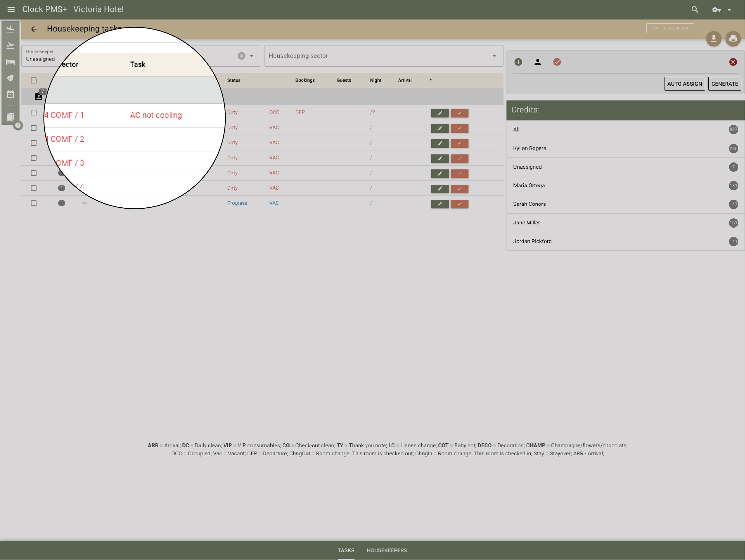The image size is (745, 560).
Task: Switch to the HOUSEKEEPERS tab
Action: (387, 550)
